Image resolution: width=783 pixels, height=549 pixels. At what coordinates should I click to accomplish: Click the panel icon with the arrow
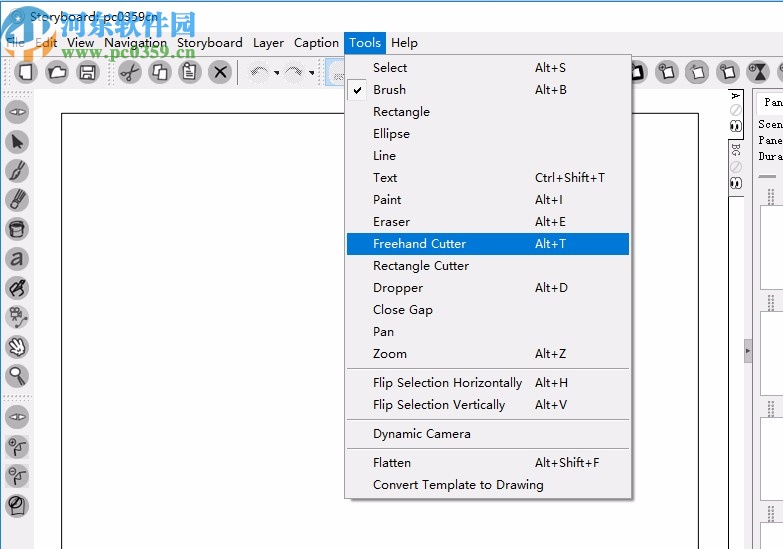[x=697, y=72]
